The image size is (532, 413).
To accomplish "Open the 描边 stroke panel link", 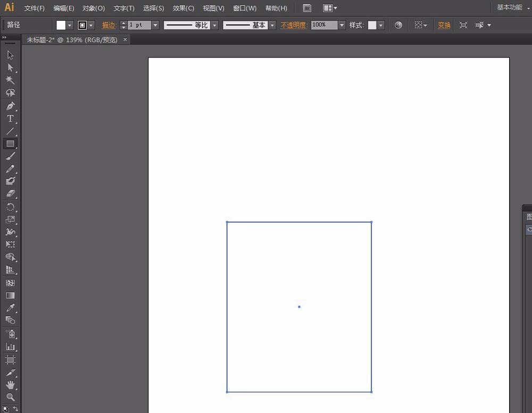I will click(x=109, y=25).
